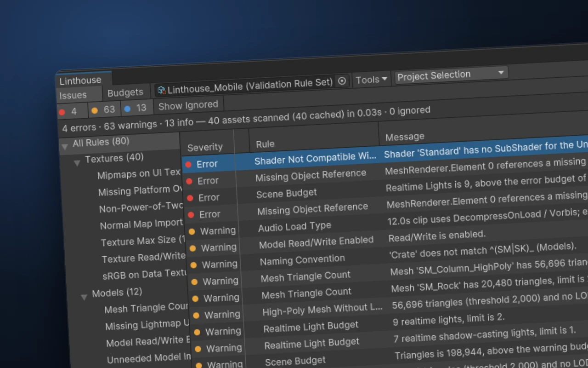Switch to the Issues tab
588x368 pixels.
[73, 95]
